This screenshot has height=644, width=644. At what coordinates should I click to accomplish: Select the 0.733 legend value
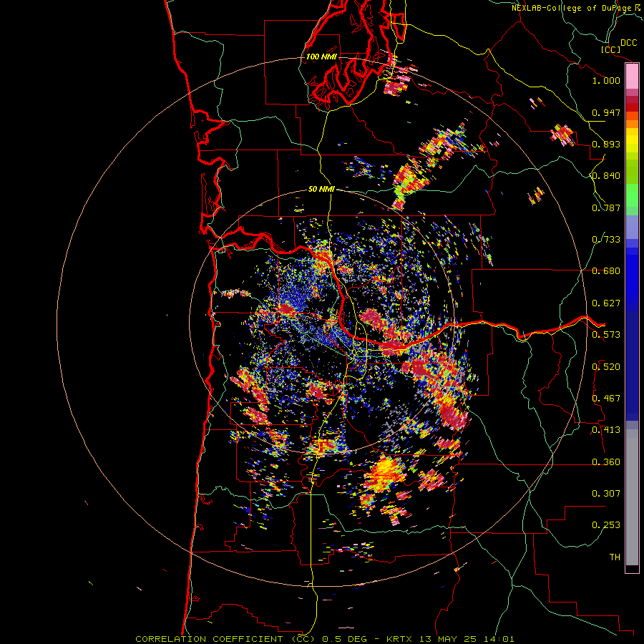pos(606,240)
